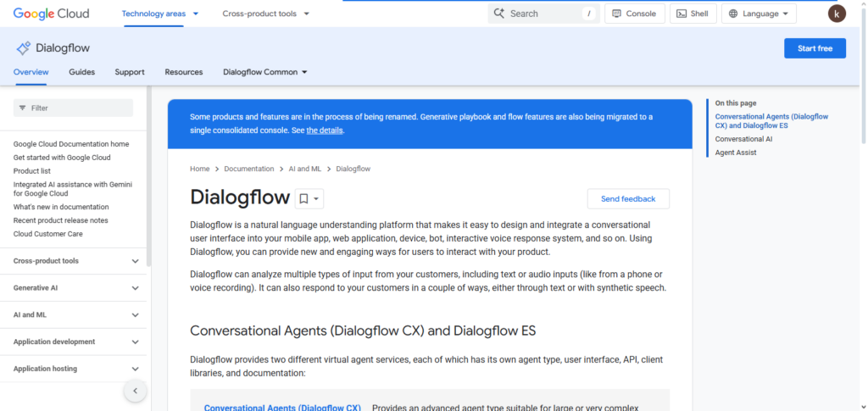Open the user account avatar

[x=837, y=14]
